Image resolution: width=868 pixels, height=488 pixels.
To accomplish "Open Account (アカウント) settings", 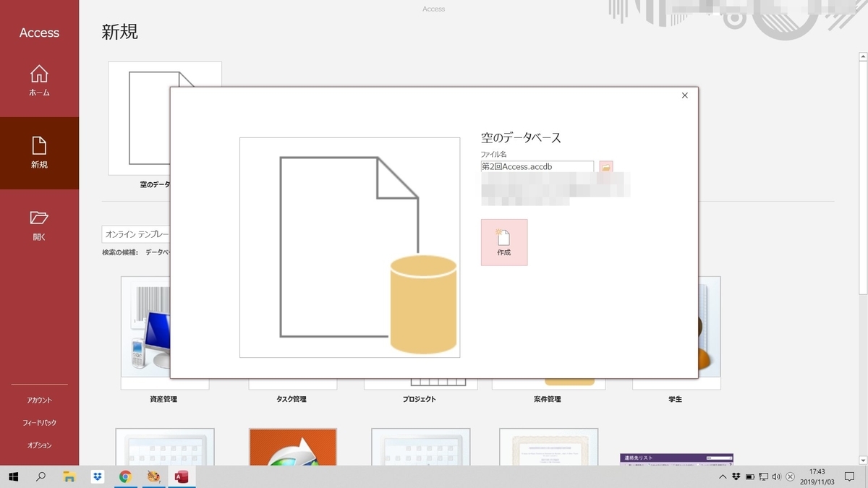I will pyautogui.click(x=39, y=400).
